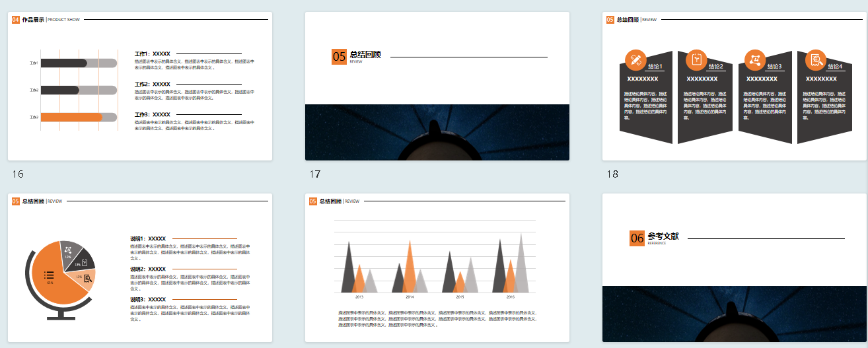Click the document search icon above 结论4
868x348 pixels.
(x=816, y=60)
